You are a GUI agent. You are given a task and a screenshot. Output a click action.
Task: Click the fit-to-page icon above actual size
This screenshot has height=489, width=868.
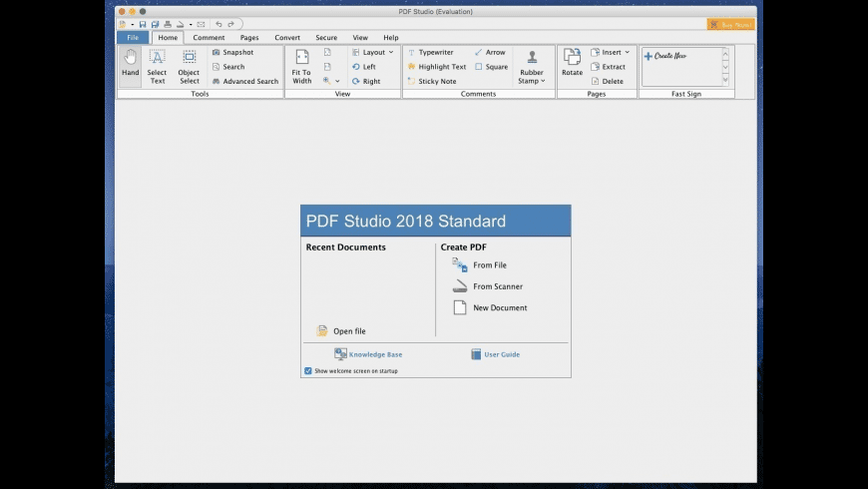(327, 52)
